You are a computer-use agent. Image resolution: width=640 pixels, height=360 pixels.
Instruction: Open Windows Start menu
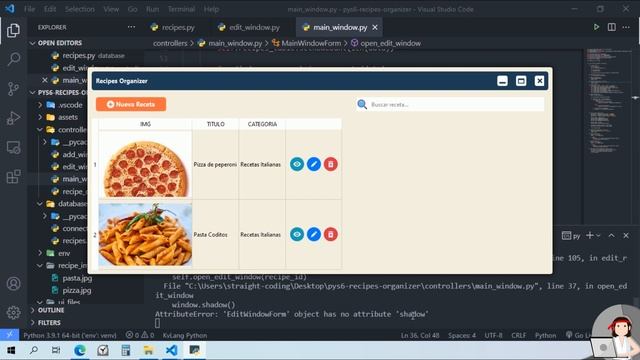pos(11,350)
